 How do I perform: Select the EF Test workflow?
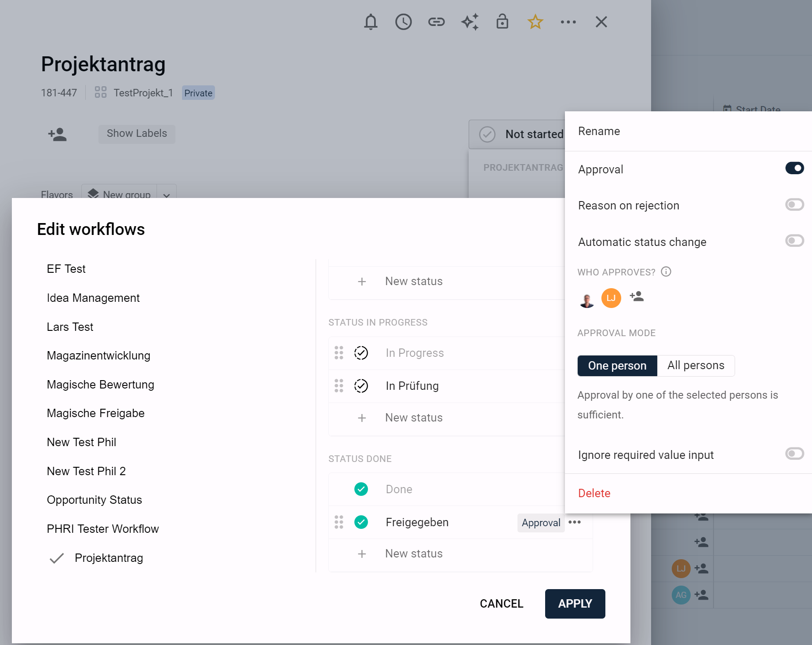pyautogui.click(x=66, y=269)
